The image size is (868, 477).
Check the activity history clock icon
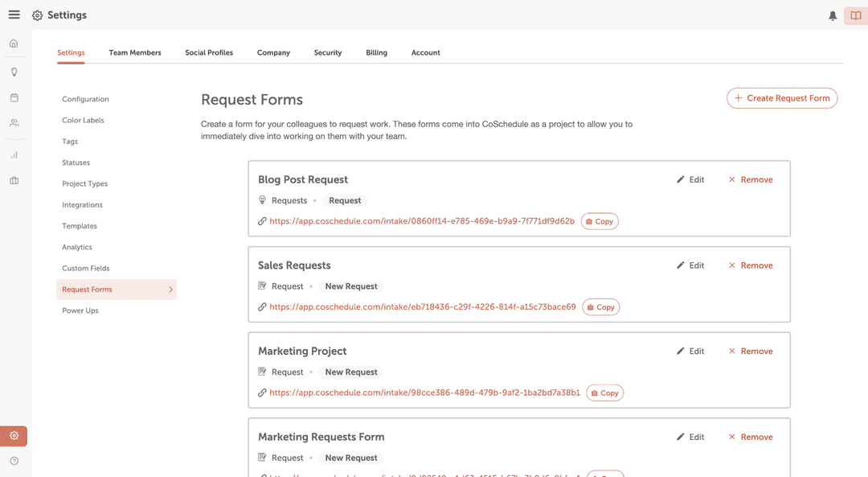13,462
